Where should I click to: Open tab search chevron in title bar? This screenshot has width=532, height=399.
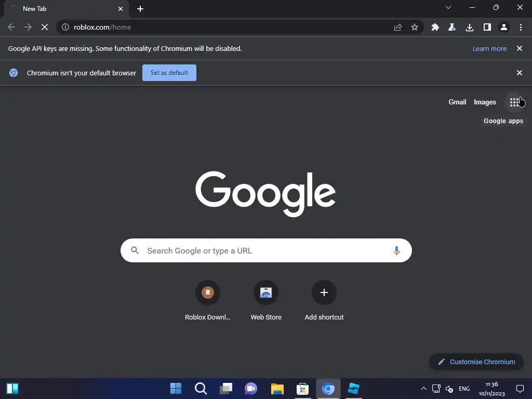(448, 7)
